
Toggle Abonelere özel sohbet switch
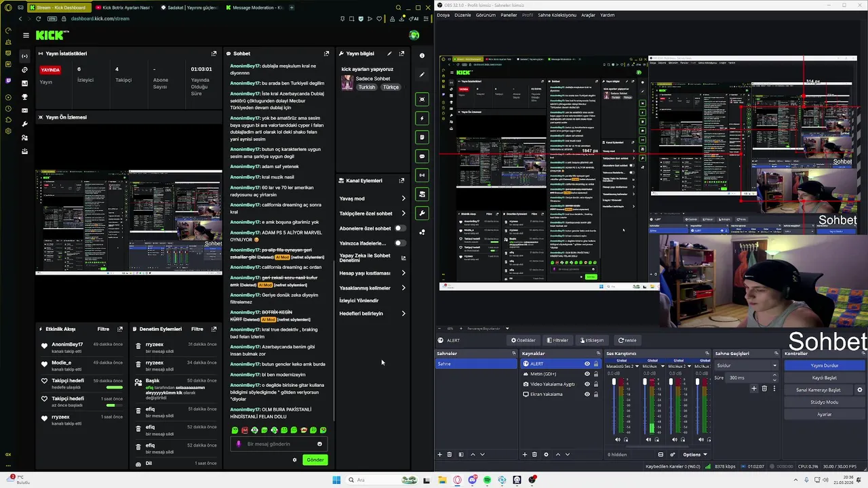point(400,228)
